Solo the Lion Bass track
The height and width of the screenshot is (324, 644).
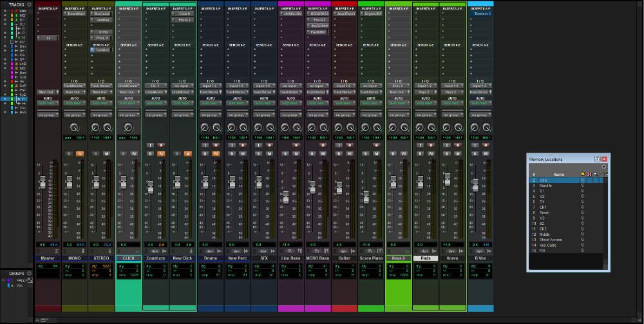point(285,153)
